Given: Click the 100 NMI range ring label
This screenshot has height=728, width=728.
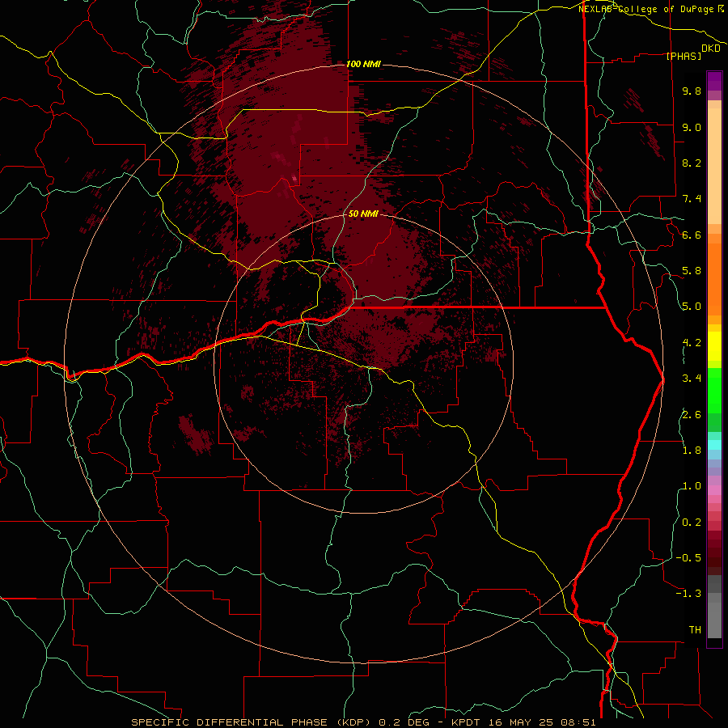Looking at the screenshot, I should 363,64.
